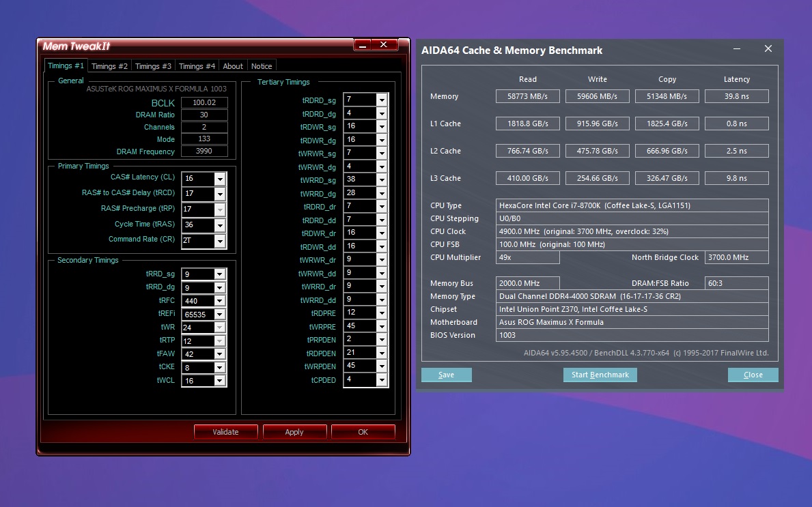812x507 pixels.
Task: Click the DRAM:FSB Ratio value 60:3
Action: pos(736,283)
